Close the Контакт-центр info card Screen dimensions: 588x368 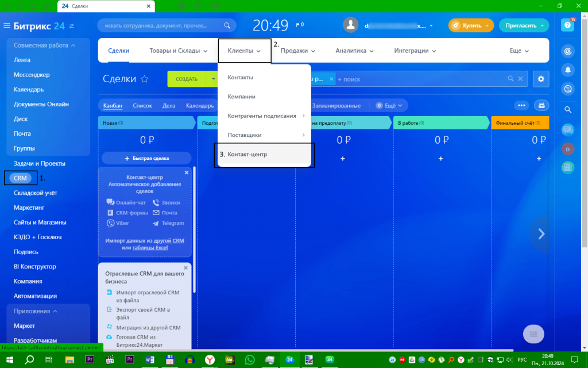(x=187, y=172)
